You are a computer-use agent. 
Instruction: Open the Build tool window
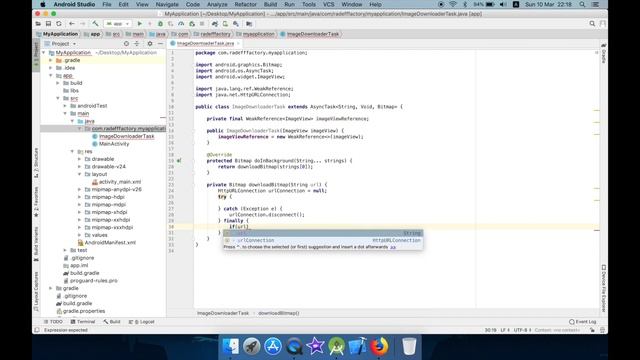coord(112,322)
